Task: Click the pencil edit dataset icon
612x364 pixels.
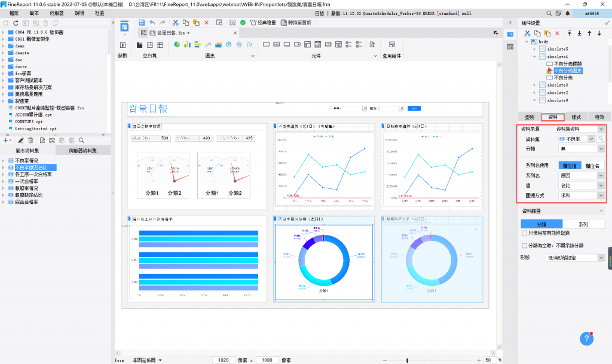Action: [x=21, y=140]
